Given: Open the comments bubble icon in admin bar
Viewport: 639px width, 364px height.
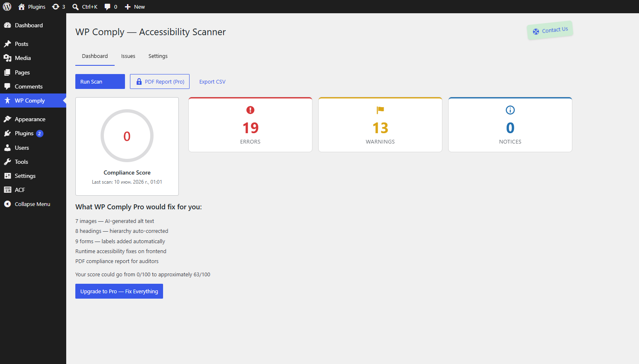Looking at the screenshot, I should point(108,7).
